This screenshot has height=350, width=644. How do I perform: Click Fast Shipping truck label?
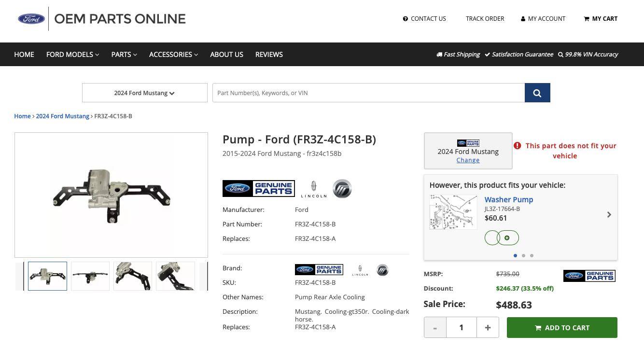tap(458, 55)
